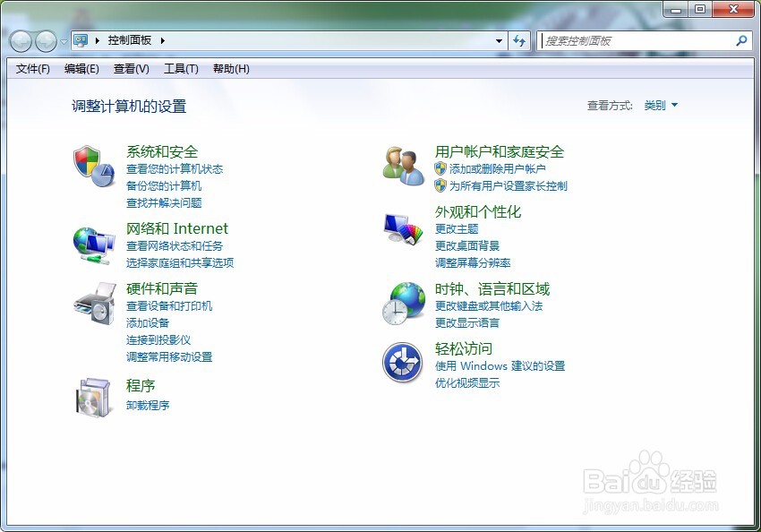Open the 程序 disc box icon
Screen dimensions: 761x532
(x=93, y=397)
